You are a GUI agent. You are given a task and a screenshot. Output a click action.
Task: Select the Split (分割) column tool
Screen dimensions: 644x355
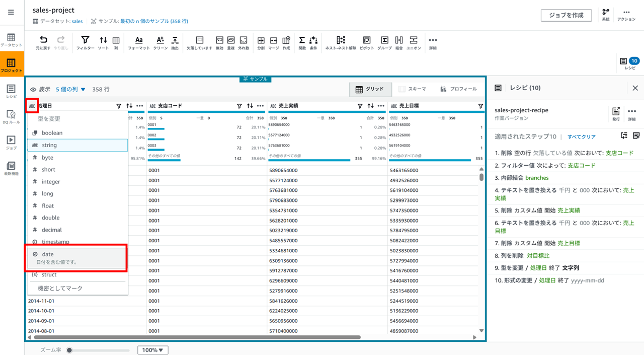[261, 42]
